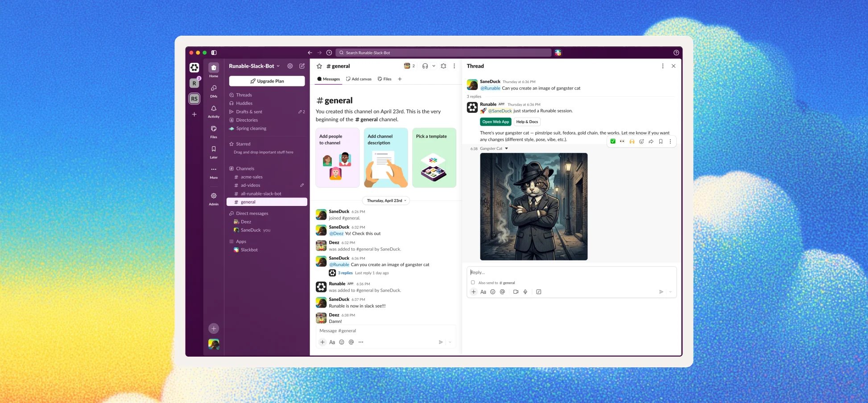Open send options arrow in channel message box
The width and height of the screenshot is (868, 403).
[x=450, y=342]
